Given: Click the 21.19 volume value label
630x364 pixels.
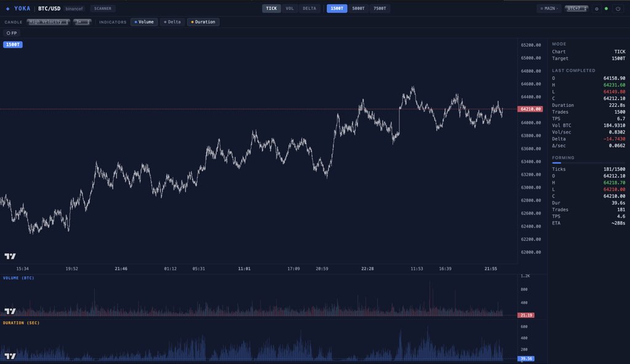Looking at the screenshot, I should (x=526, y=315).
